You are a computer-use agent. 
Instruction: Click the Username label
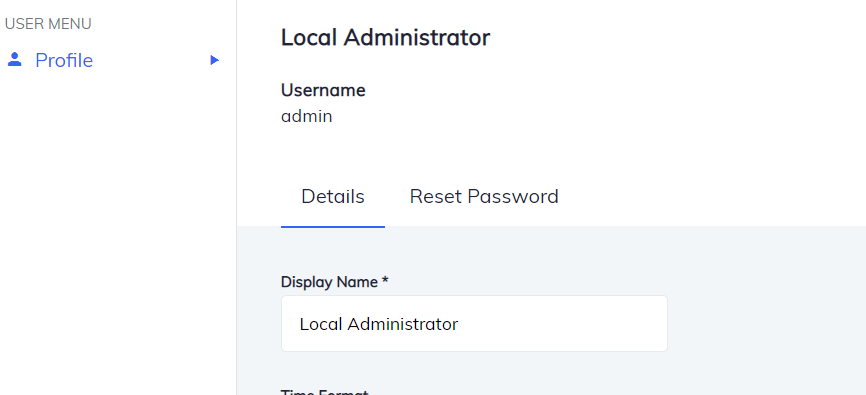pos(323,90)
